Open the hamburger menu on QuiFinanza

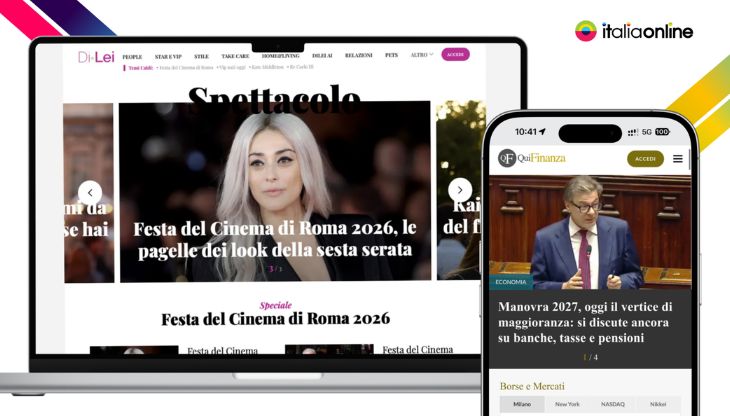[x=678, y=159]
